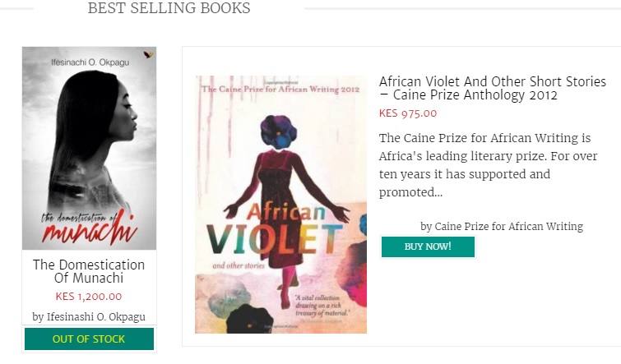Click the BUY NOW! button

[x=428, y=247]
